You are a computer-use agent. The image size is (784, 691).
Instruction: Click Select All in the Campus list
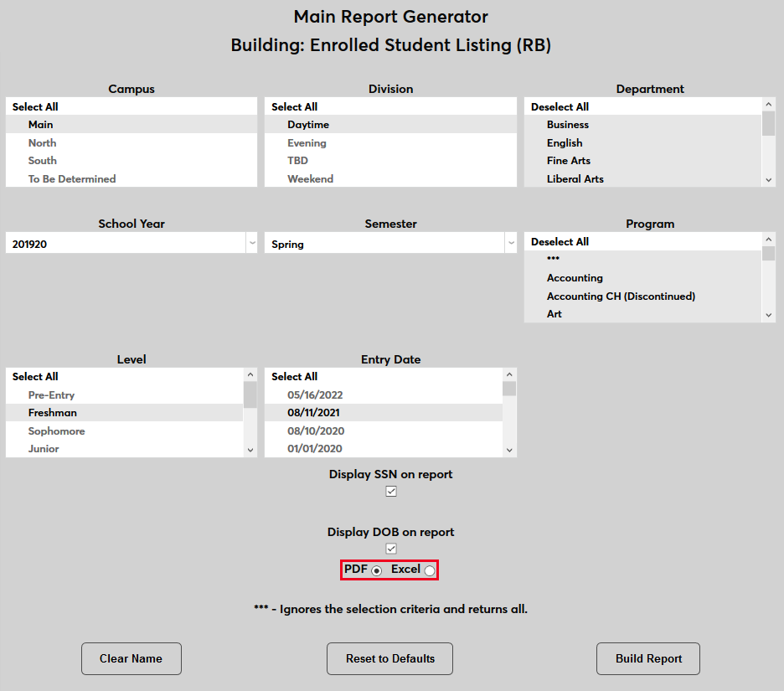[34, 106]
